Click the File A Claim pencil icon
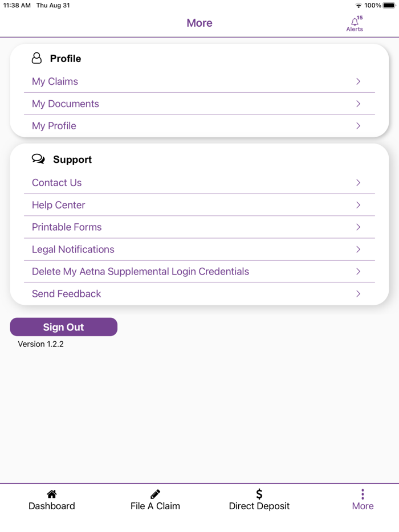The height and width of the screenshot is (532, 399). [x=155, y=493]
